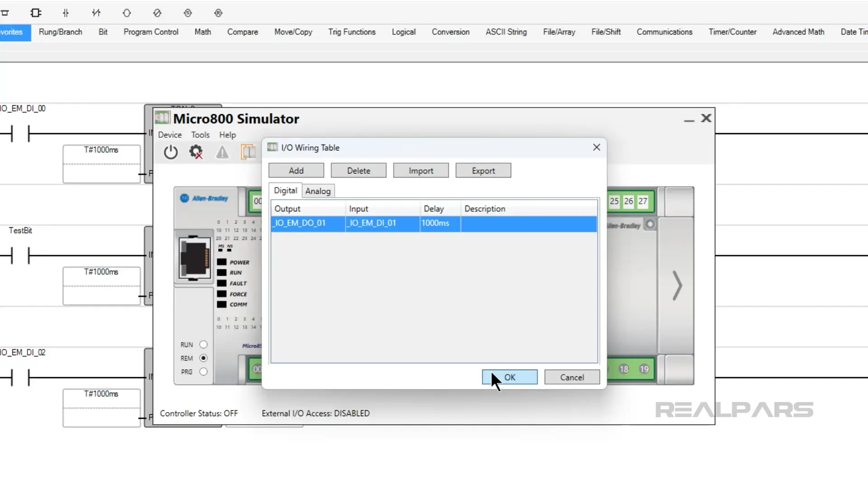Select the REM mode radio button
868x488 pixels.
203,358
